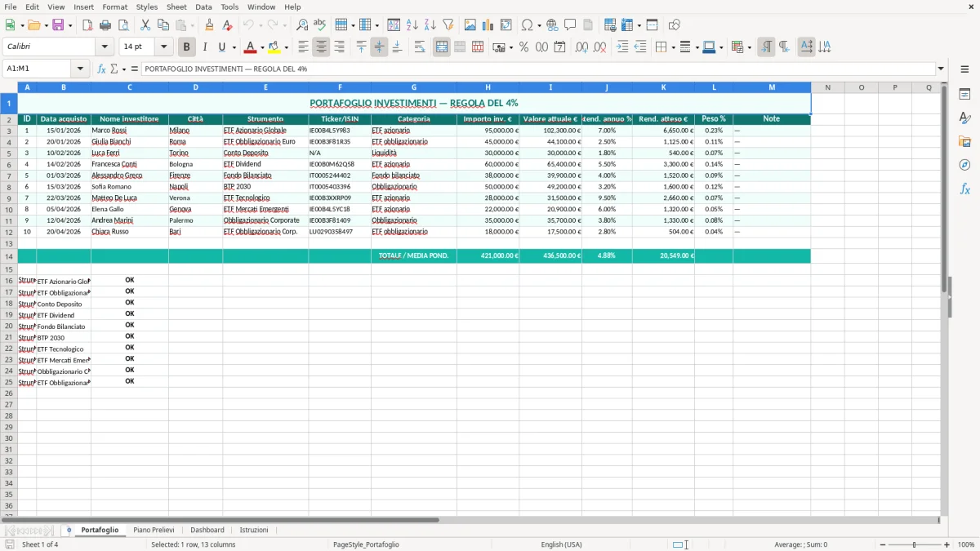Screen dimensions: 980x551
Task: Expand the Name Box dropdown
Action: 80,69
